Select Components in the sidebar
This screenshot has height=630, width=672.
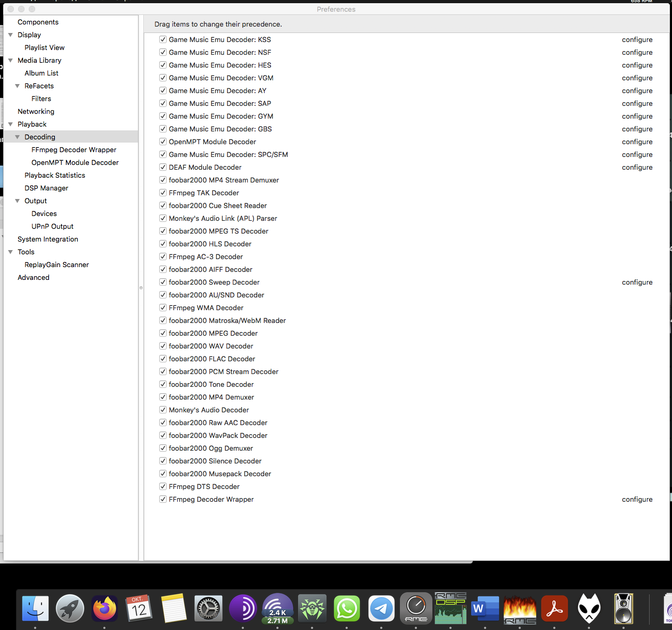coord(38,22)
